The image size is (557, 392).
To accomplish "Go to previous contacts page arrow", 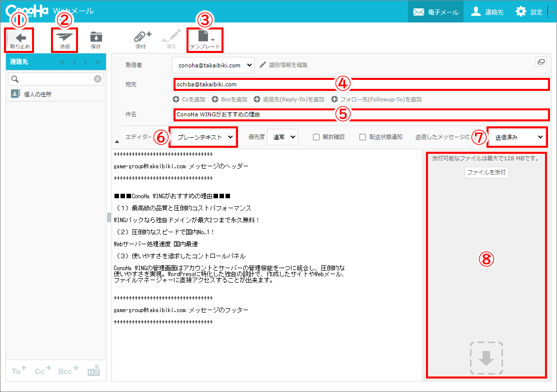I will [74, 62].
